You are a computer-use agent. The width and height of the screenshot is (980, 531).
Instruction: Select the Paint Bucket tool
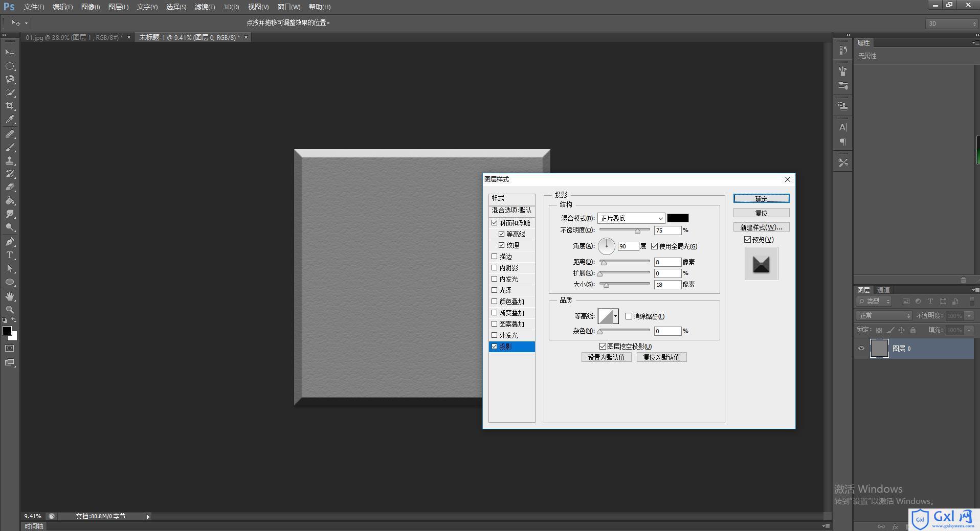10,200
